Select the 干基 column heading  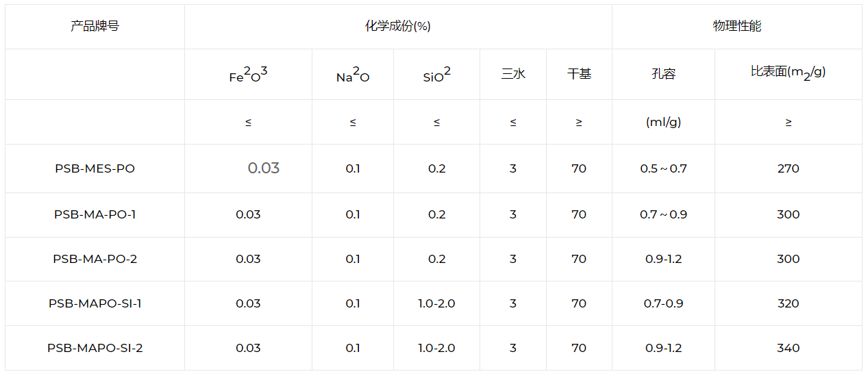click(x=579, y=74)
